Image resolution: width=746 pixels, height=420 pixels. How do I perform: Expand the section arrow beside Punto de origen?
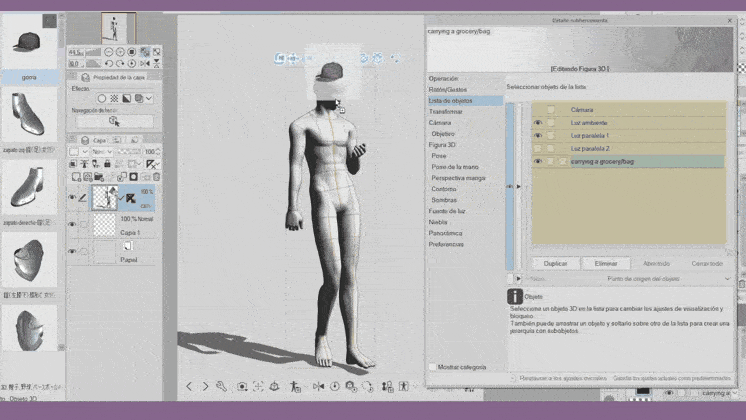pyautogui.click(x=518, y=279)
